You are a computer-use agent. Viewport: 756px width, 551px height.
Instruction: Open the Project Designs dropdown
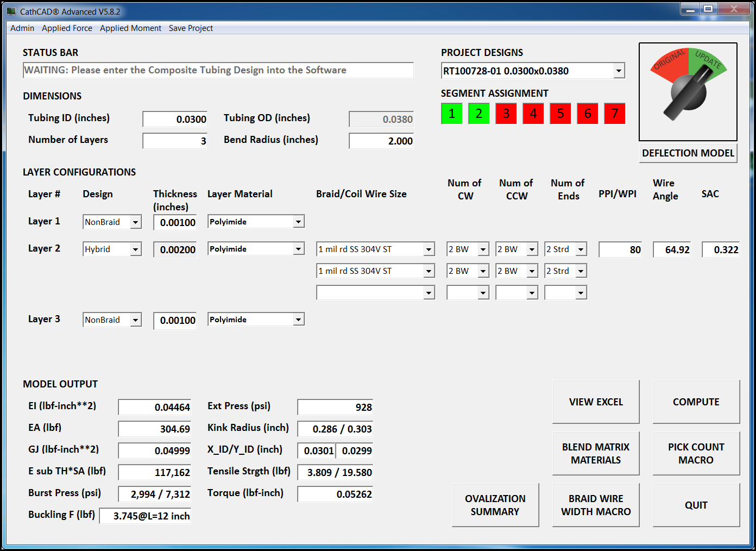click(x=619, y=71)
